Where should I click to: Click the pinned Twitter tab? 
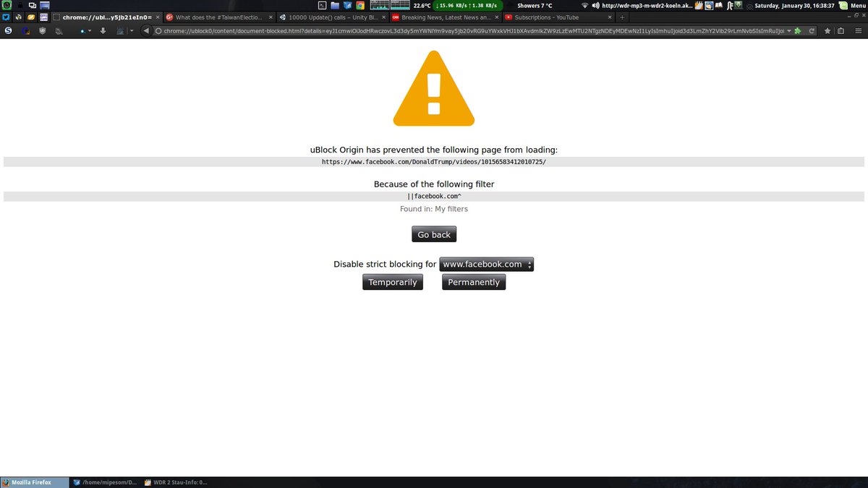pos(6,17)
